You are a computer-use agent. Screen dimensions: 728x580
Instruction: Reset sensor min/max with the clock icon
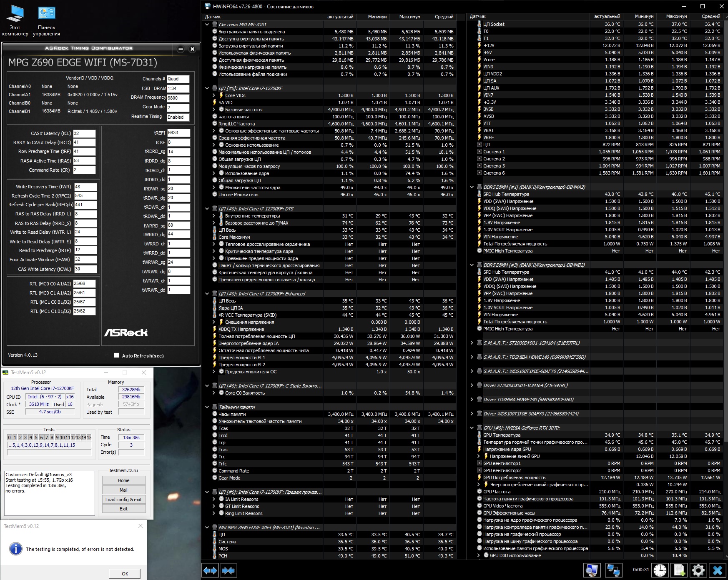click(x=660, y=570)
